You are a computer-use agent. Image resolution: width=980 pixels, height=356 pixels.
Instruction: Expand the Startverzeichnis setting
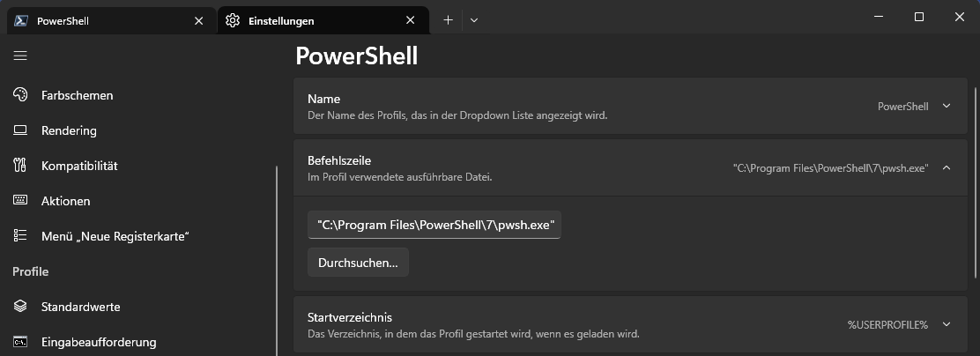[630, 325]
